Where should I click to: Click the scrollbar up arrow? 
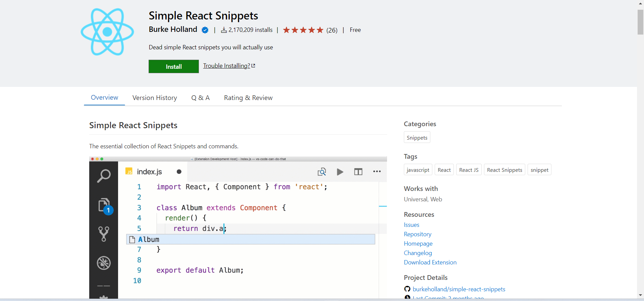(640, 3)
